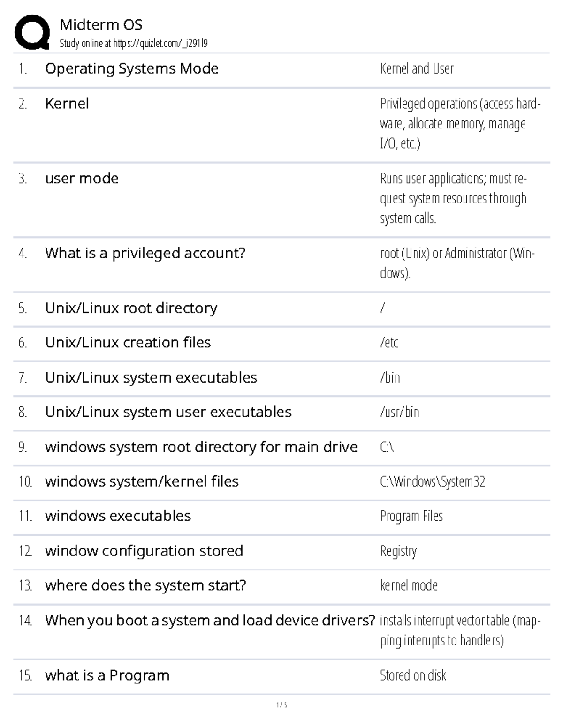Click the Midterm OS title

[x=101, y=24]
